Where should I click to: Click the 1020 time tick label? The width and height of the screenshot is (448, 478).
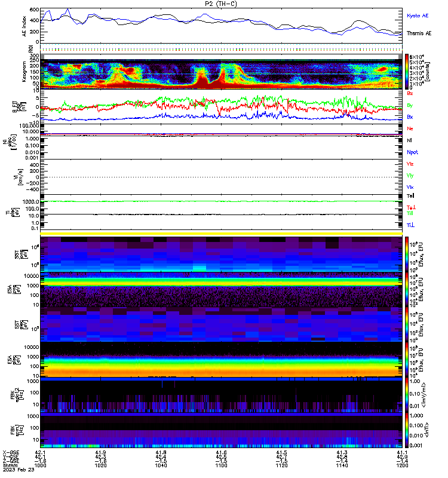pyautogui.click(x=100, y=465)
